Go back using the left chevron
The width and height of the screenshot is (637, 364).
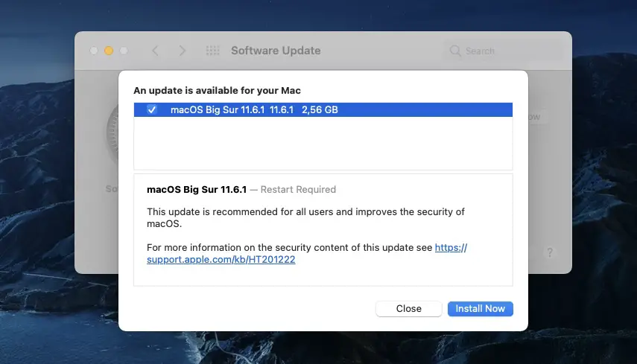[155, 51]
